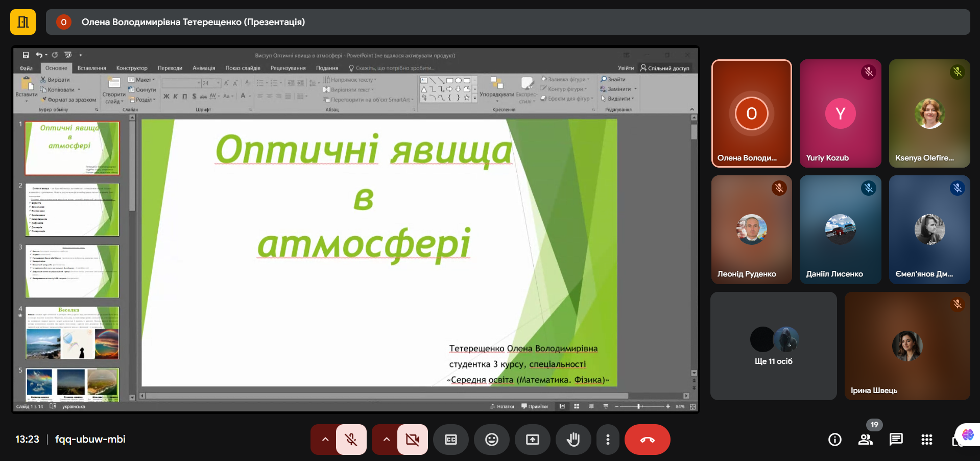Expand the video settings chevron
The image size is (980, 461).
click(x=386, y=440)
